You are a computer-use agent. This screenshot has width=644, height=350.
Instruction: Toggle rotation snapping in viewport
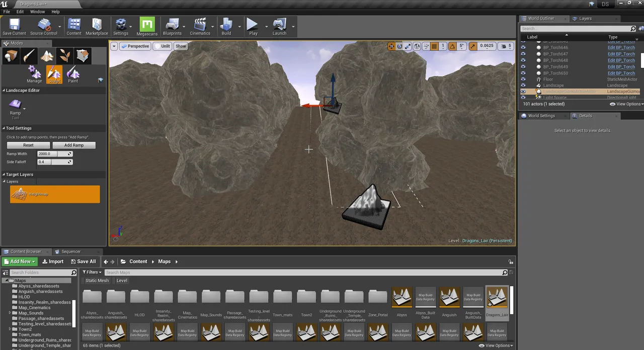click(x=452, y=46)
